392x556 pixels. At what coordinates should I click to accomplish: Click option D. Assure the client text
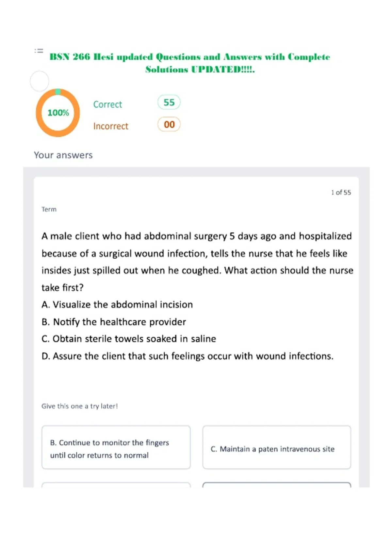pyautogui.click(x=188, y=356)
